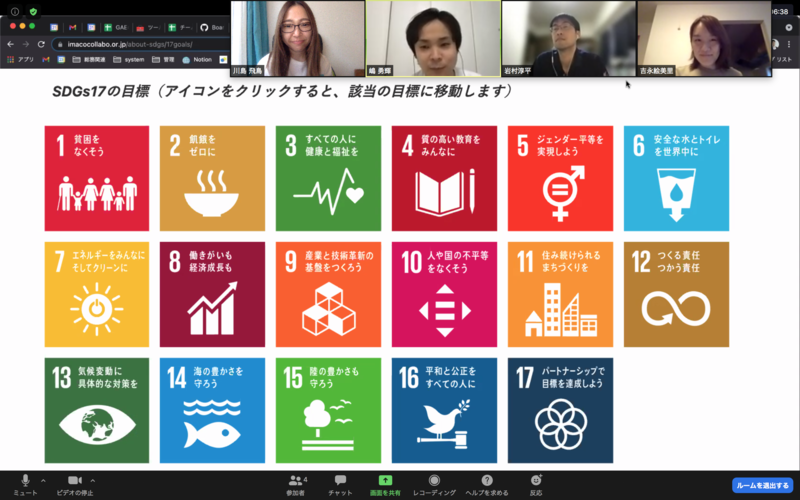The image size is (800, 500).
Task: Reload the current page
Action: coord(41,44)
